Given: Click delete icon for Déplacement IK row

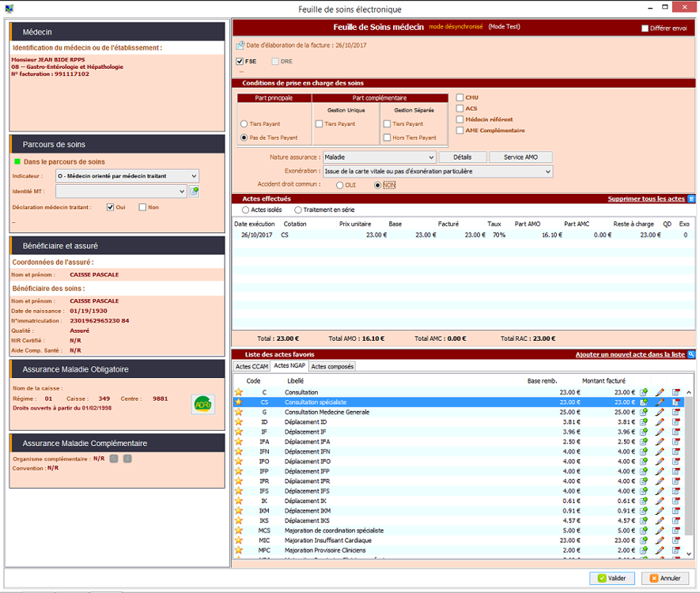Looking at the screenshot, I should [x=676, y=501].
